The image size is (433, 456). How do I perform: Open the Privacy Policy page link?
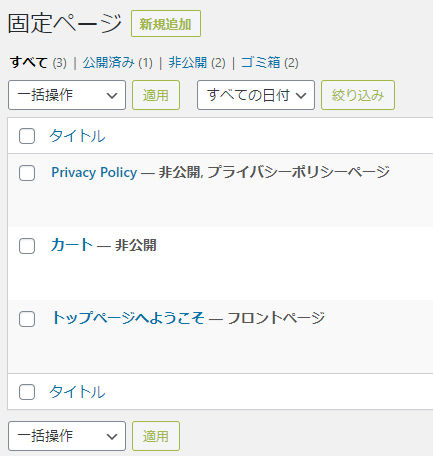pyautogui.click(x=94, y=173)
